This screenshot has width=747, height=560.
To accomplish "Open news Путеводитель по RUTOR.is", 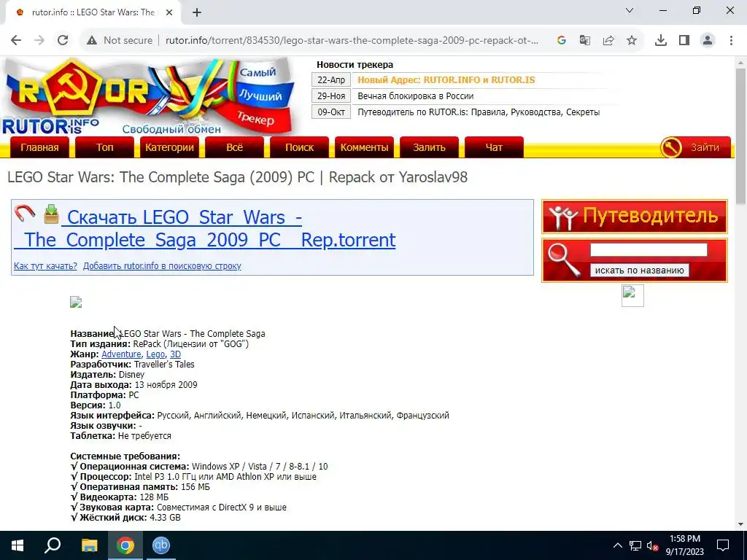I will (x=479, y=112).
